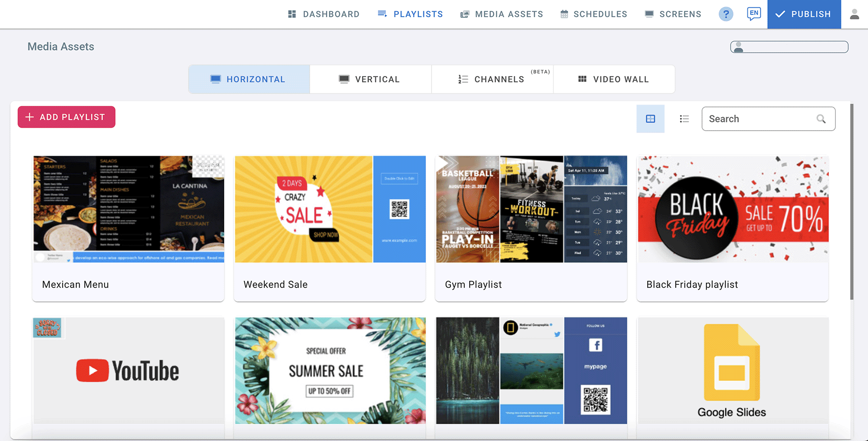Viewport: 868px width, 441px height.
Task: Type in the playlist Search field
Action: click(x=759, y=119)
